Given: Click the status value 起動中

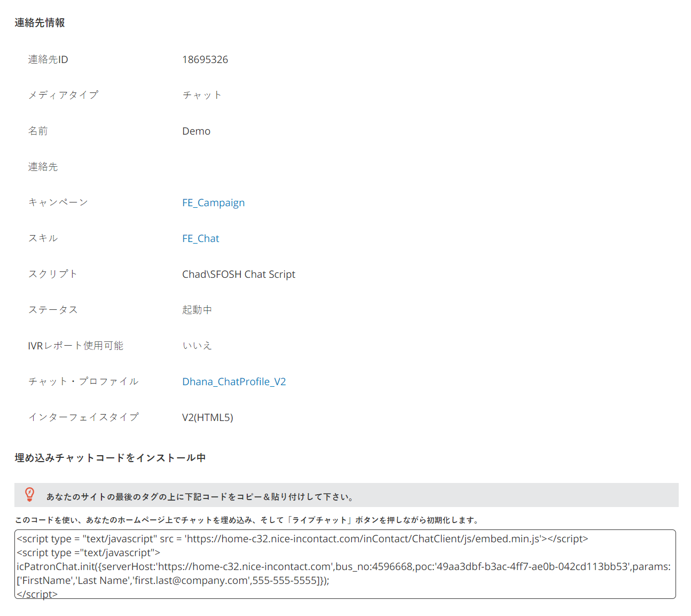Looking at the screenshot, I should (197, 310).
